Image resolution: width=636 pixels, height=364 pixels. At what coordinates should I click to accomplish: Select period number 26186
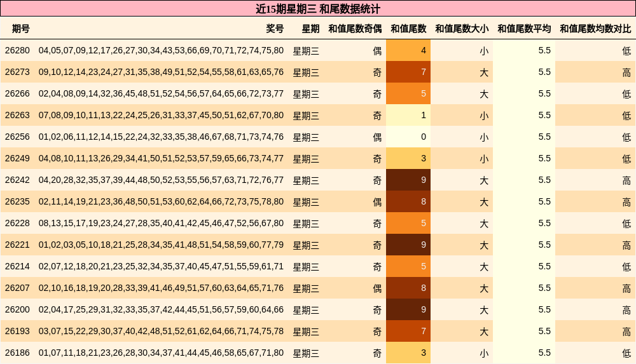(x=17, y=353)
